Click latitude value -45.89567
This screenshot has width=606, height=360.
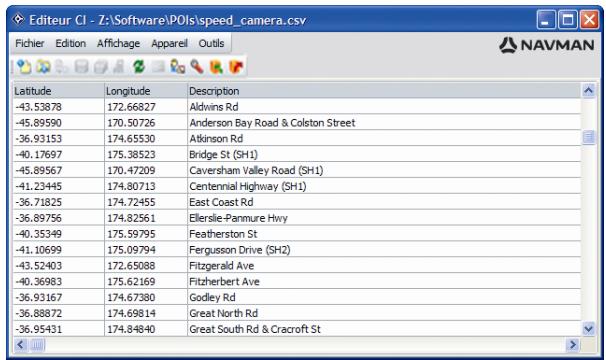coord(38,170)
